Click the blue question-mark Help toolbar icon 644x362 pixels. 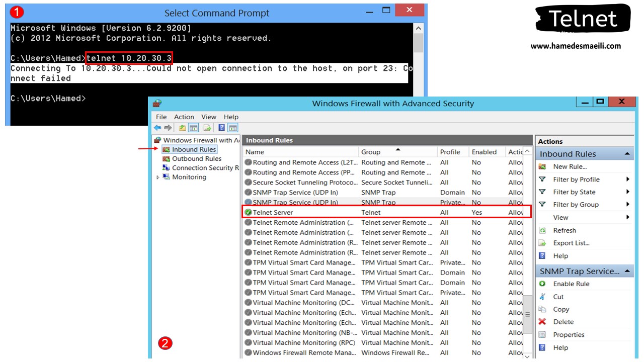pyautogui.click(x=221, y=128)
